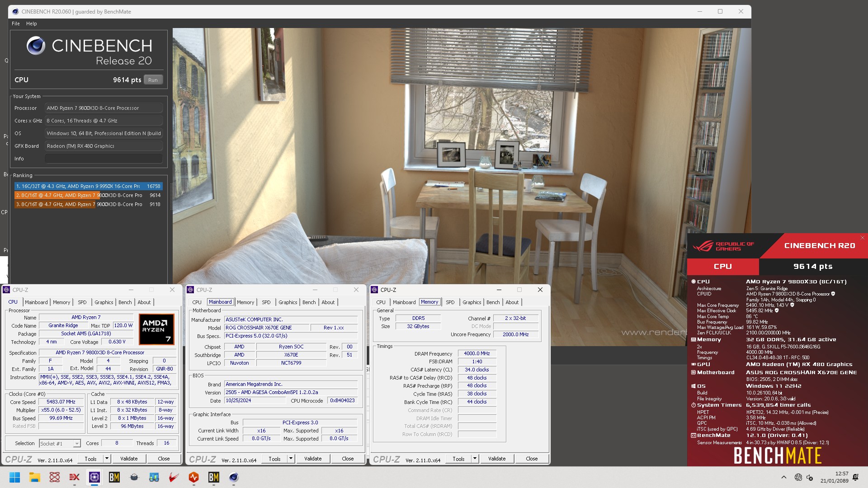Click the Republic of Gamers logo in BenchMate panel
Screen dimensions: 868x488
click(x=723, y=246)
